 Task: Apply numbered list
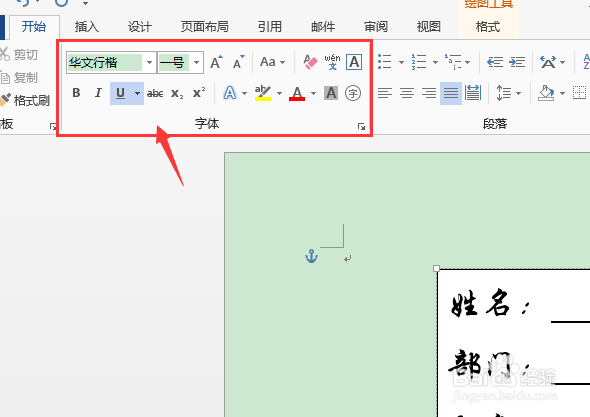[x=419, y=62]
